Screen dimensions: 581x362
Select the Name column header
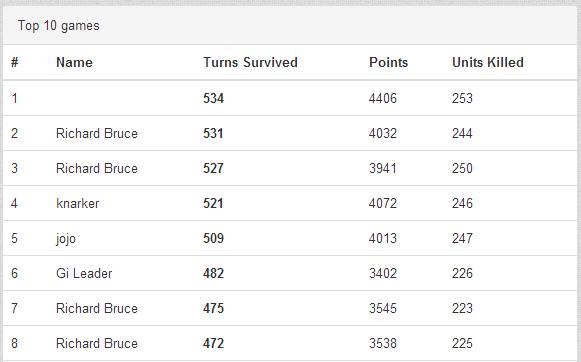(74, 62)
